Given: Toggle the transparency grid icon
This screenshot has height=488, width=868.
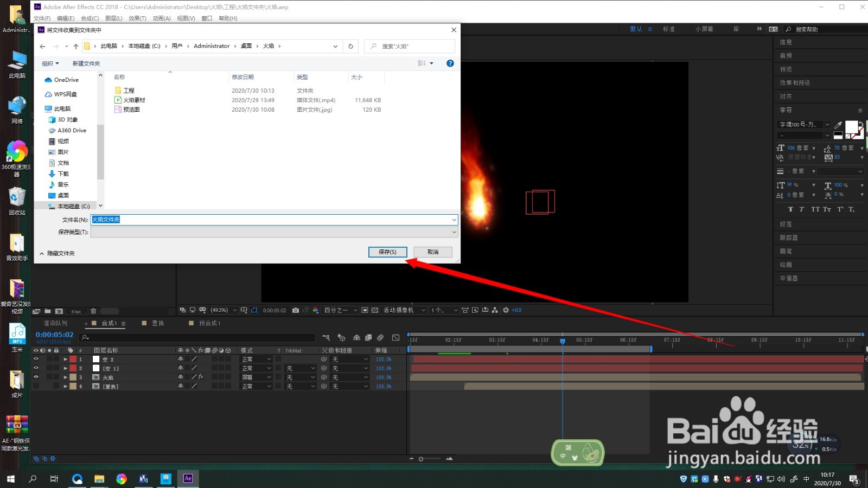Looking at the screenshot, I should [x=375, y=310].
